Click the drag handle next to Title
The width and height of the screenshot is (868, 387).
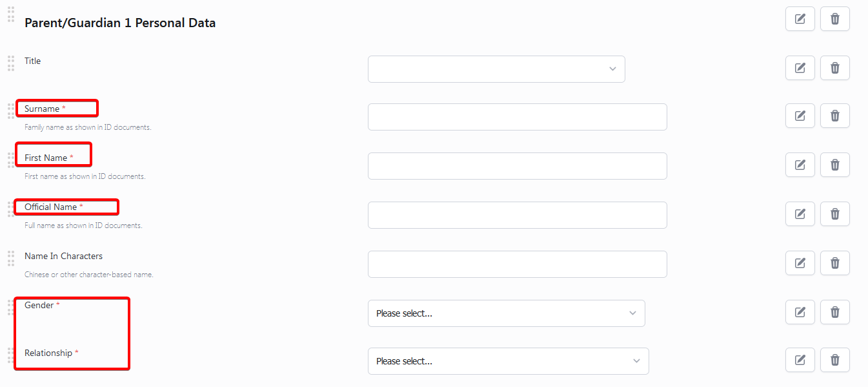tap(11, 63)
